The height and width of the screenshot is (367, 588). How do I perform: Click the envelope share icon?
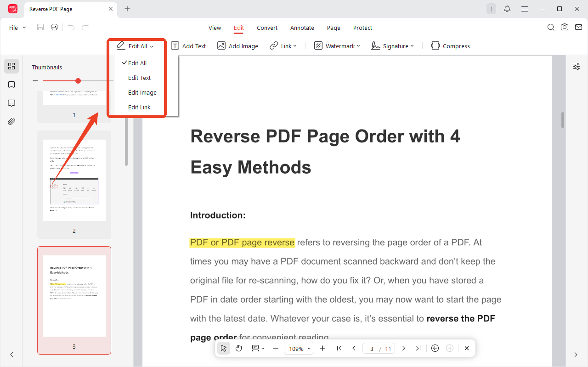click(578, 28)
